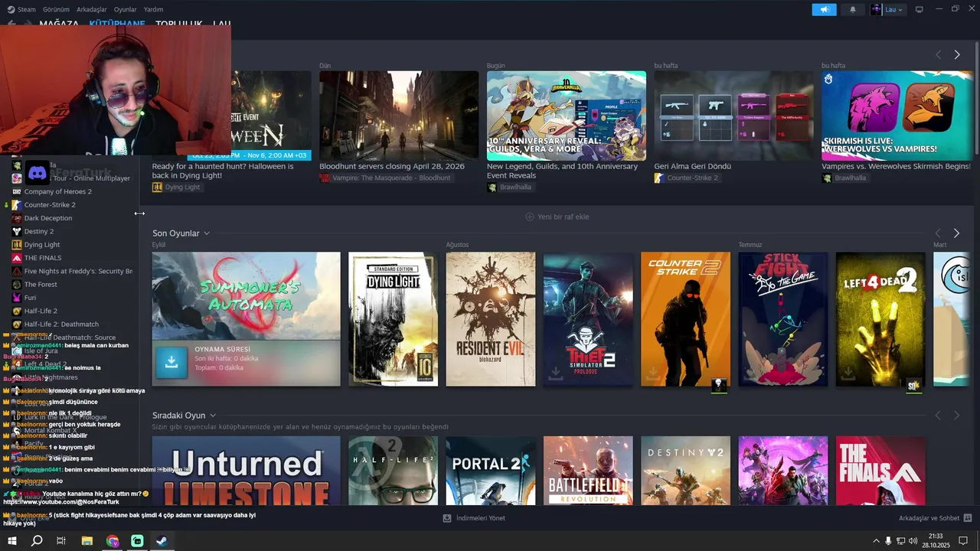980x551 pixels.
Task: Open the Görünüm menu
Action: tap(56, 9)
